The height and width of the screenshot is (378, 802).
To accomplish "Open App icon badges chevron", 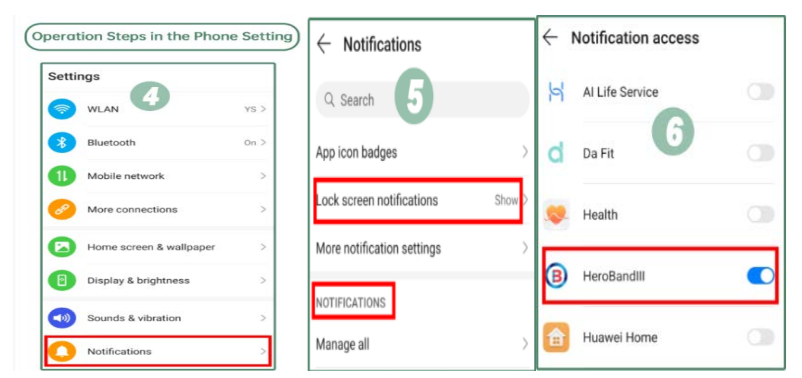I will coord(525,152).
